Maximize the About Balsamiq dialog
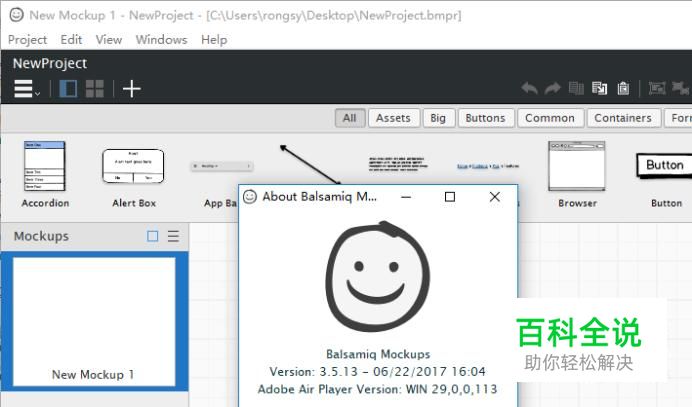Viewport: 692px width, 407px height. pos(450,197)
